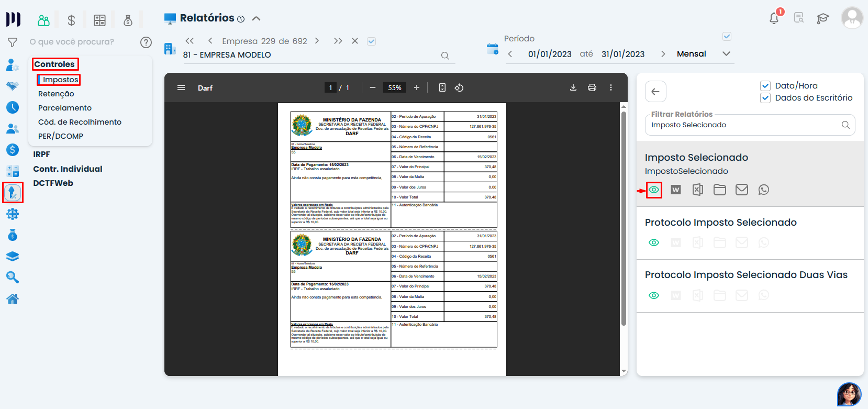
Task: Clear the selected company
Action: coord(355,41)
